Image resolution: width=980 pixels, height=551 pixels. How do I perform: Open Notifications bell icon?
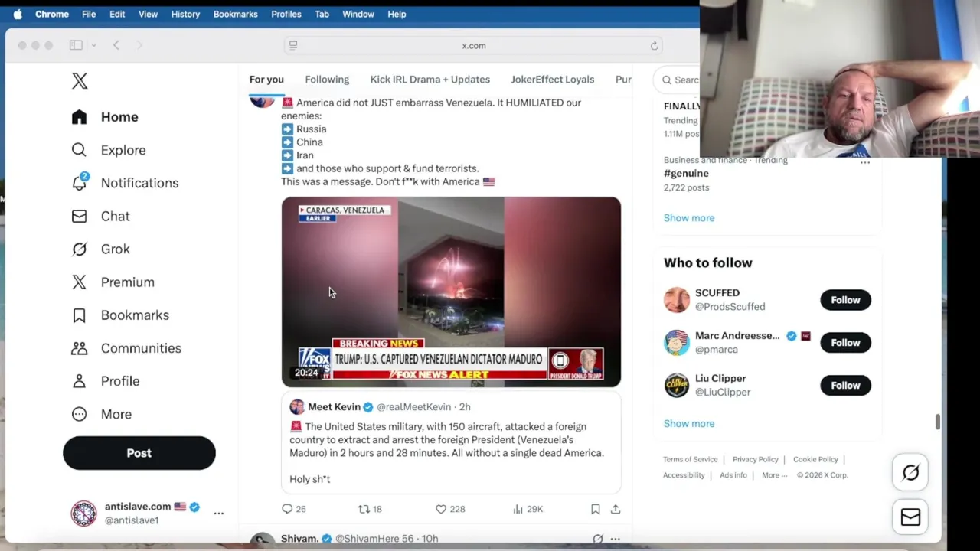[79, 183]
